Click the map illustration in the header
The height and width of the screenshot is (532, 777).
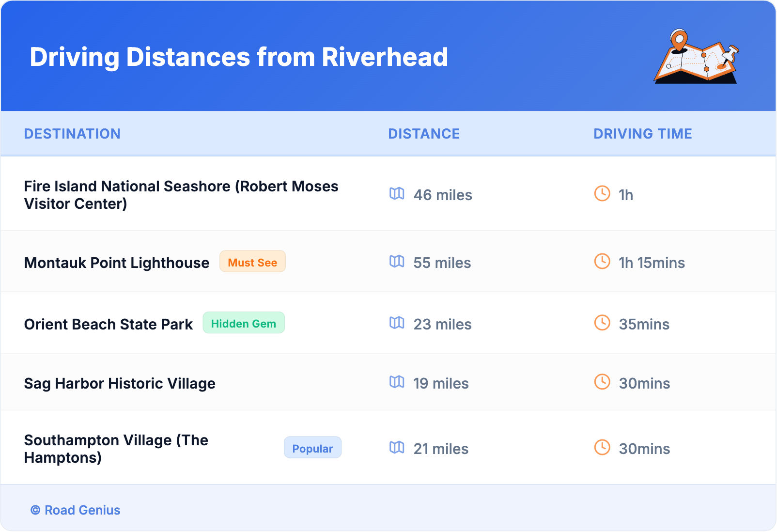[x=696, y=57]
